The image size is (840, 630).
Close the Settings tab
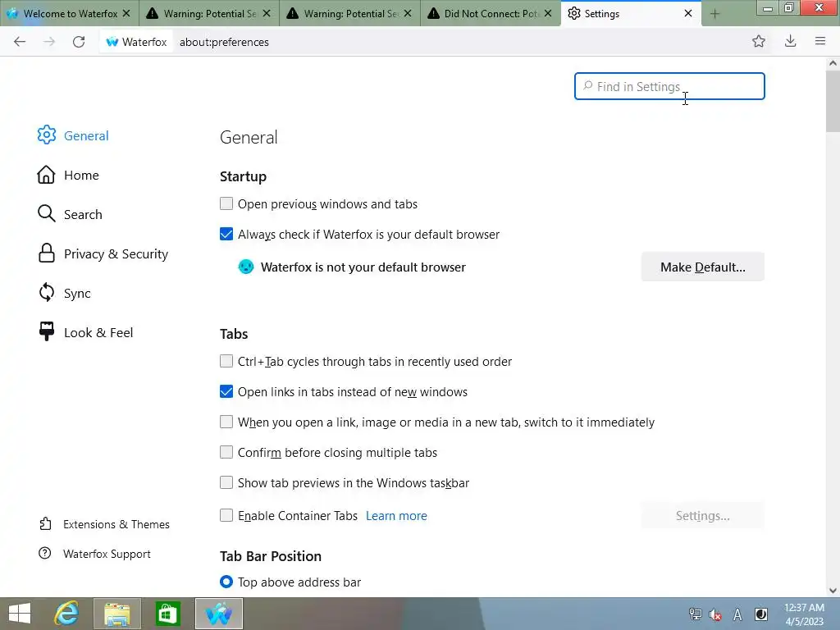click(688, 13)
